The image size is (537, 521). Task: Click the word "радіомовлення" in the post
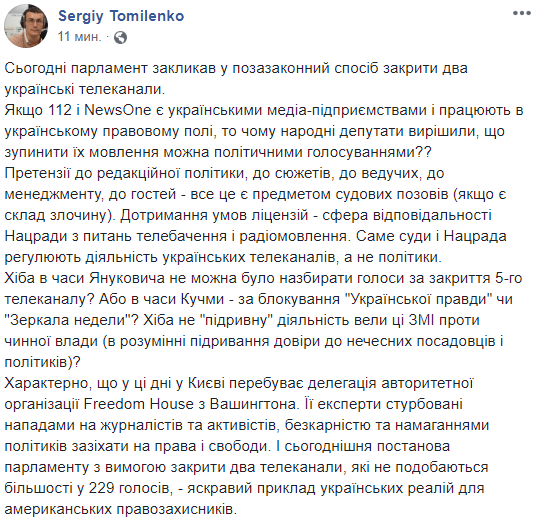(293, 236)
